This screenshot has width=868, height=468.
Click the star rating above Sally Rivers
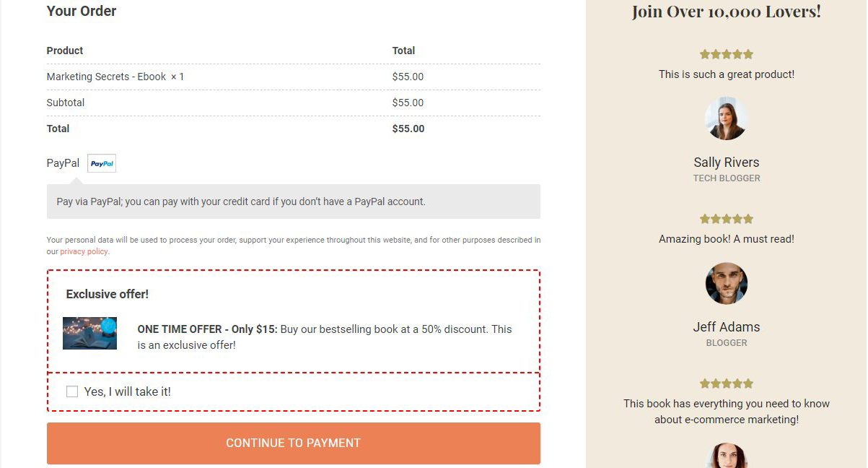click(x=726, y=54)
